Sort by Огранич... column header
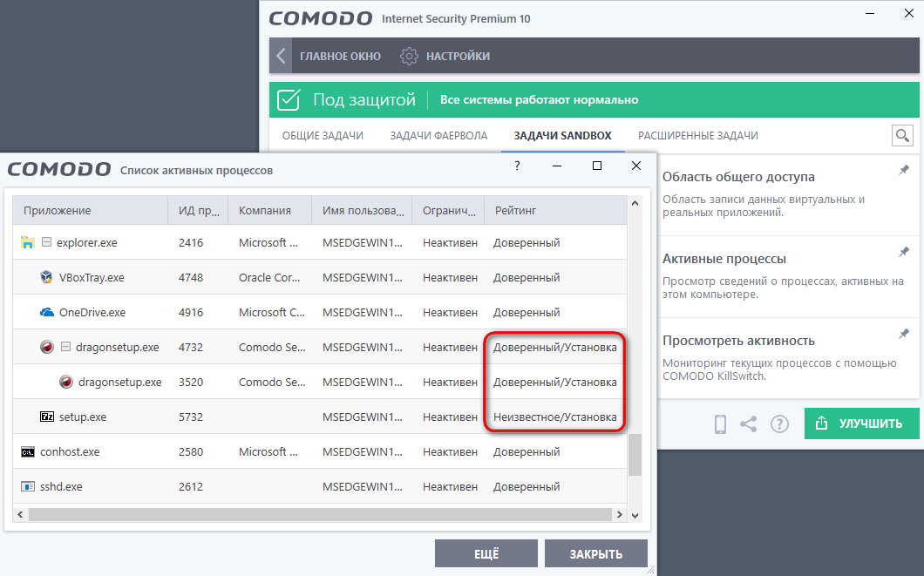Image resolution: width=924 pixels, height=576 pixels. [x=448, y=210]
